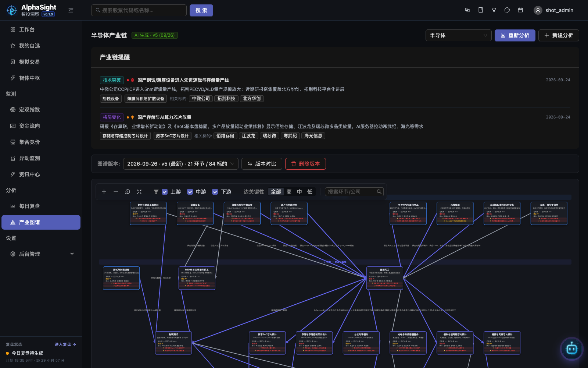Open the floating robot assistant
Viewport: 588px width, 368px height.
(x=572, y=348)
